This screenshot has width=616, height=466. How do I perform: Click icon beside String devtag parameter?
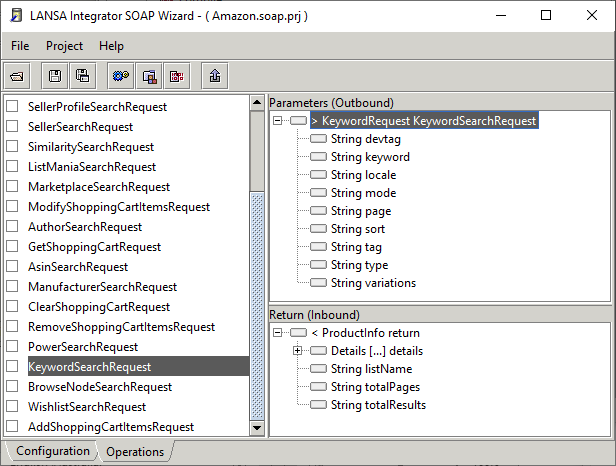[318, 139]
